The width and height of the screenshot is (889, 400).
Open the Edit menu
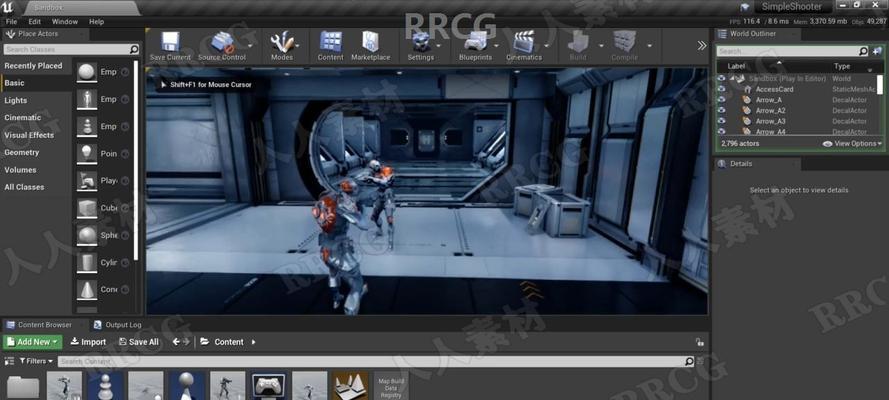35,22
